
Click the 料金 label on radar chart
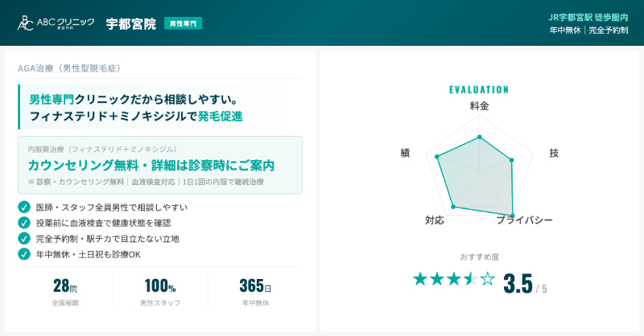pos(479,105)
